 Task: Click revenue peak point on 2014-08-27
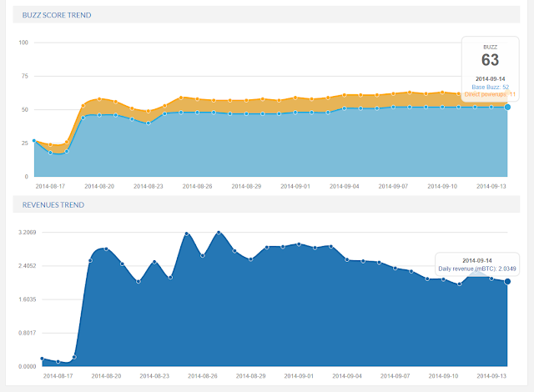[219, 233]
